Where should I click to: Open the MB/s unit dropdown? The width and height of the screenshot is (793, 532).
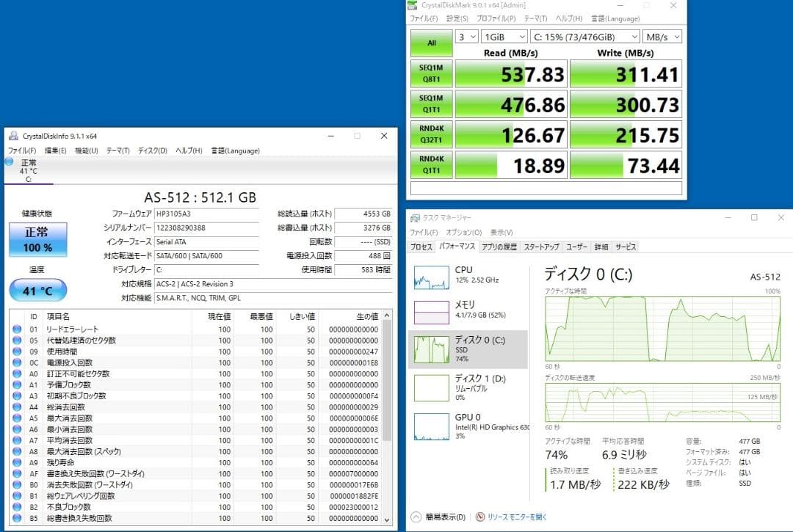tap(662, 36)
